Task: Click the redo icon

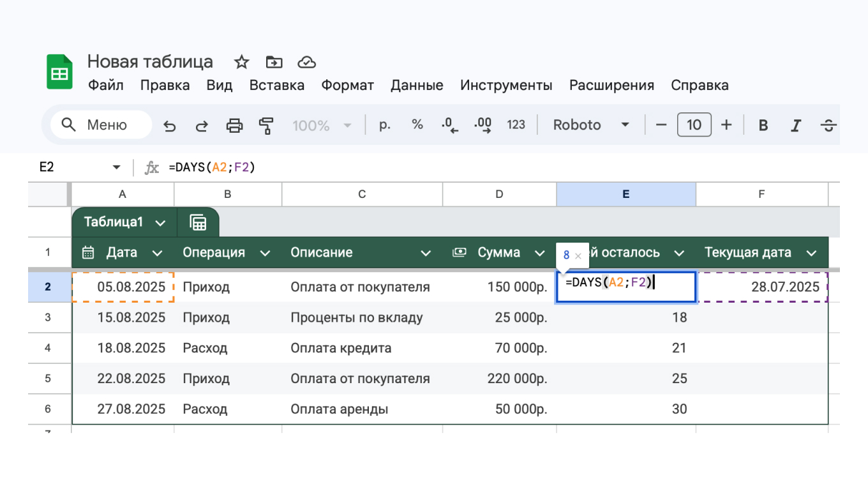Action: [x=202, y=125]
